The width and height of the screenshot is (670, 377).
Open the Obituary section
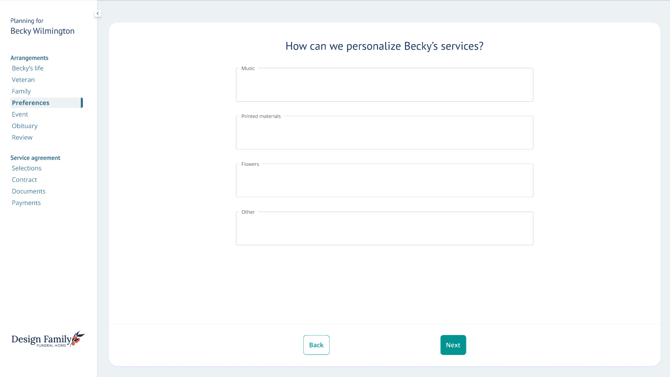coord(24,126)
